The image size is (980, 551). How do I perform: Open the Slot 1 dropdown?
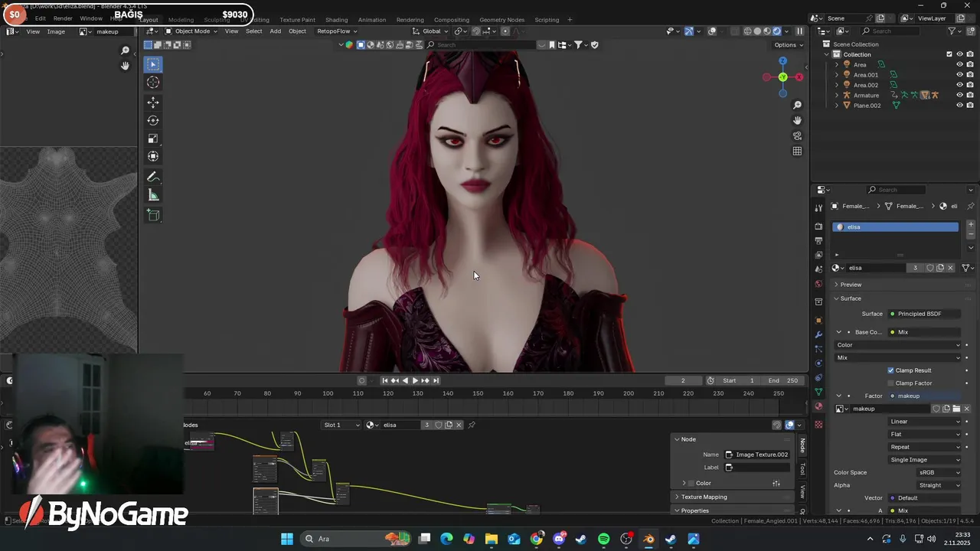(x=341, y=425)
